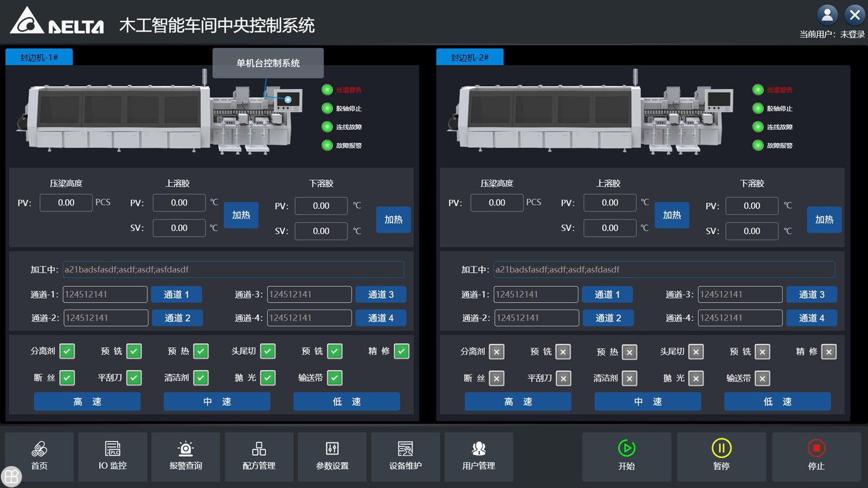The image size is (868, 488).
Task: Click 压梁高度 PV field on 封边机-1#
Action: [x=66, y=203]
